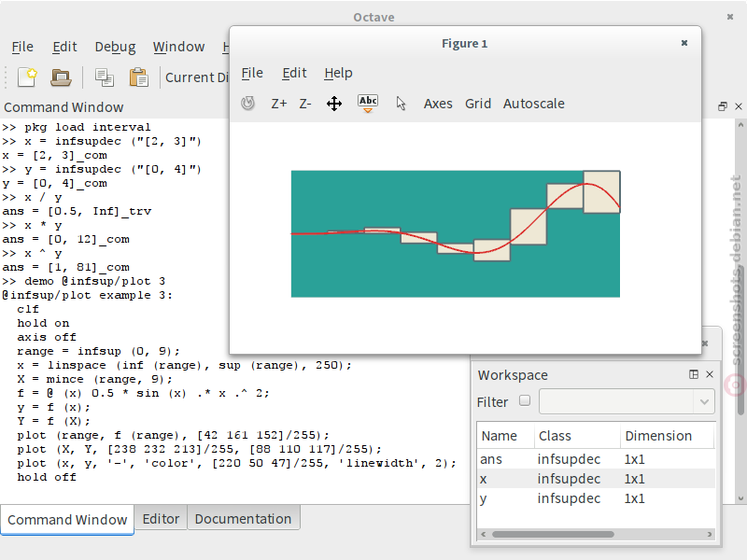747x560 pixels.
Task: Click the 'hold off' line in Command Window
Action: point(47,477)
